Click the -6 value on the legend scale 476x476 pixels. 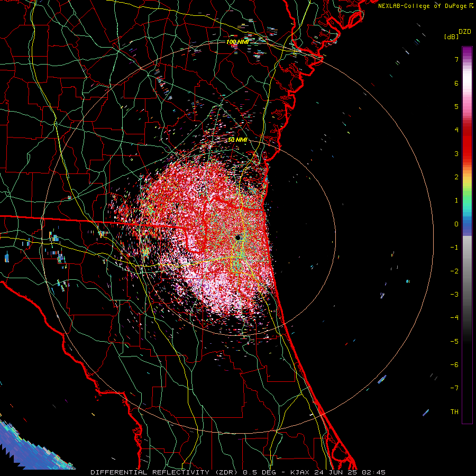[x=454, y=364]
